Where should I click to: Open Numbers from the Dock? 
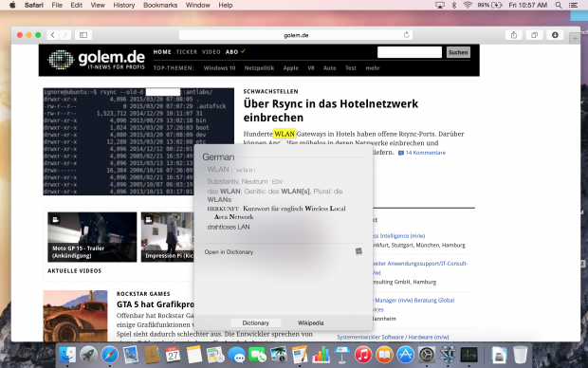click(x=321, y=355)
